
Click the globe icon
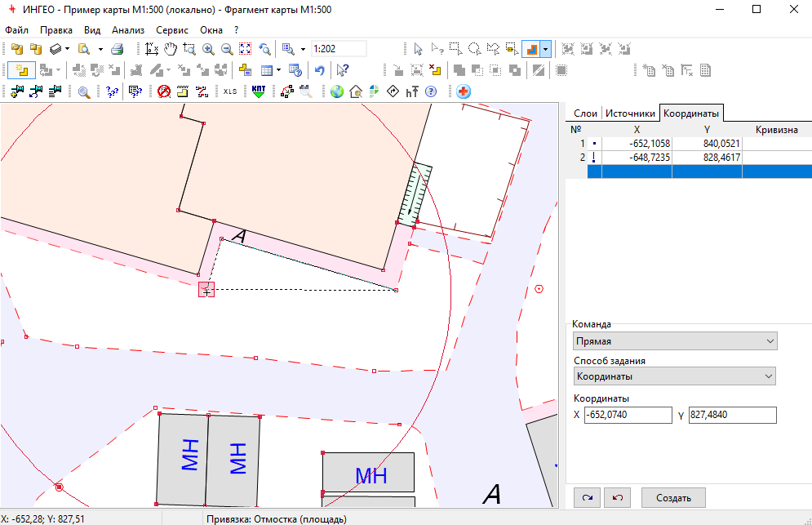click(x=337, y=91)
